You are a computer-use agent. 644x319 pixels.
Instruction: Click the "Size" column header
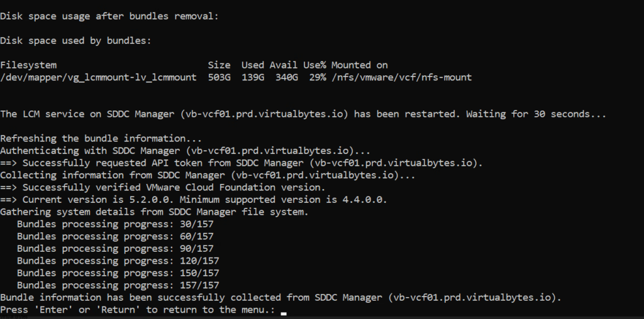[219, 65]
